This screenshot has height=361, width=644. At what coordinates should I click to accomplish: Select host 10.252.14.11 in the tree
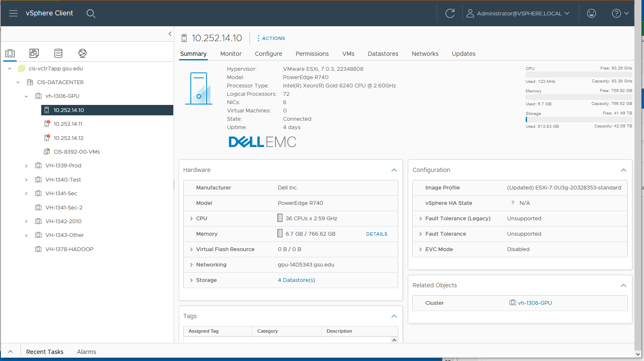click(x=68, y=124)
